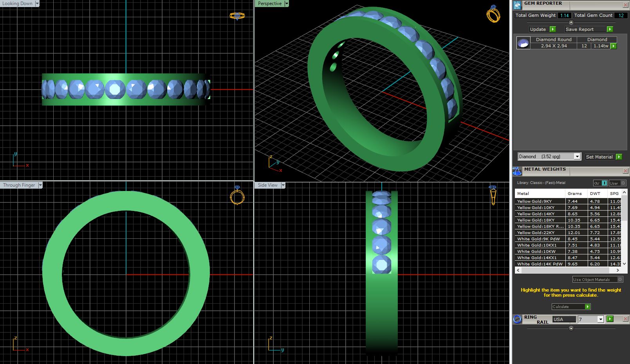Click the Ring Rail panel icon
This screenshot has width=630, height=364.
point(517,319)
